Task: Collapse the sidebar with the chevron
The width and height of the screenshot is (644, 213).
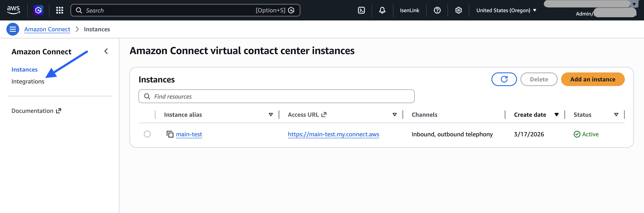Action: point(106,51)
